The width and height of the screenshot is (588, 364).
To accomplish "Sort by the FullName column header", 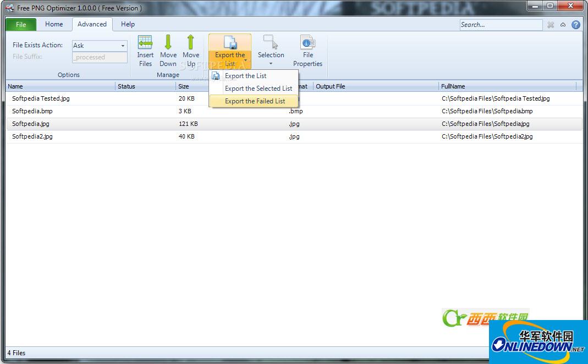I will click(x=507, y=86).
